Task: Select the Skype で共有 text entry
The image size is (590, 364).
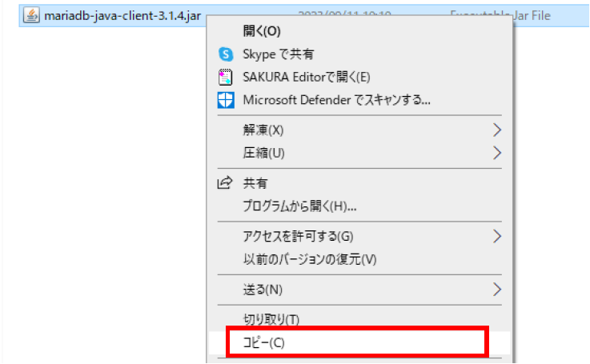Action: [x=279, y=54]
